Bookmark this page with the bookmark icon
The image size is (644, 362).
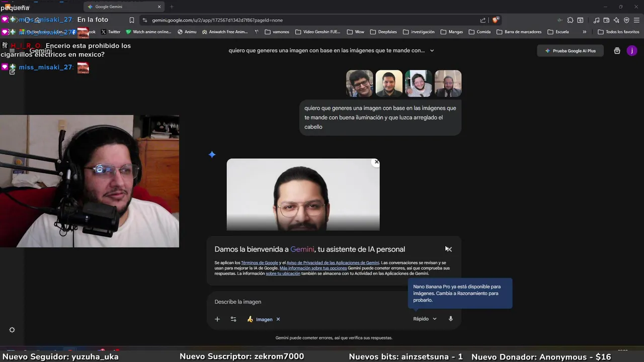132,20
